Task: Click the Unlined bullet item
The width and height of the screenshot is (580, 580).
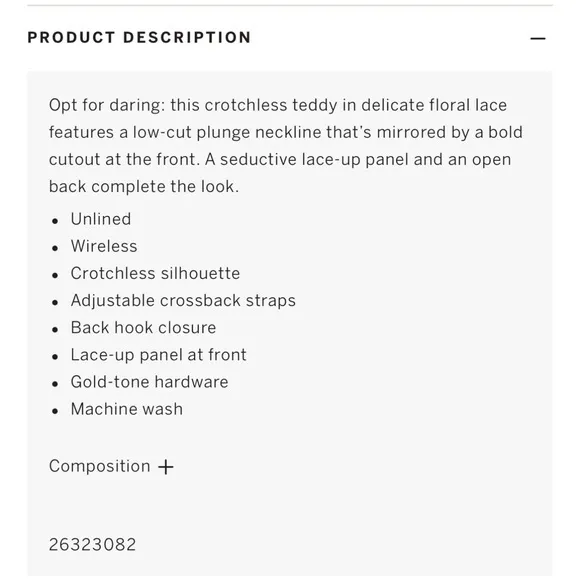Action: click(x=101, y=219)
